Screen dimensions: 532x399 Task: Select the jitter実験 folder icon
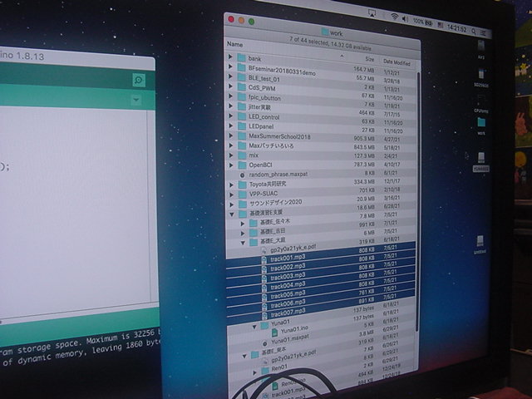click(242, 107)
